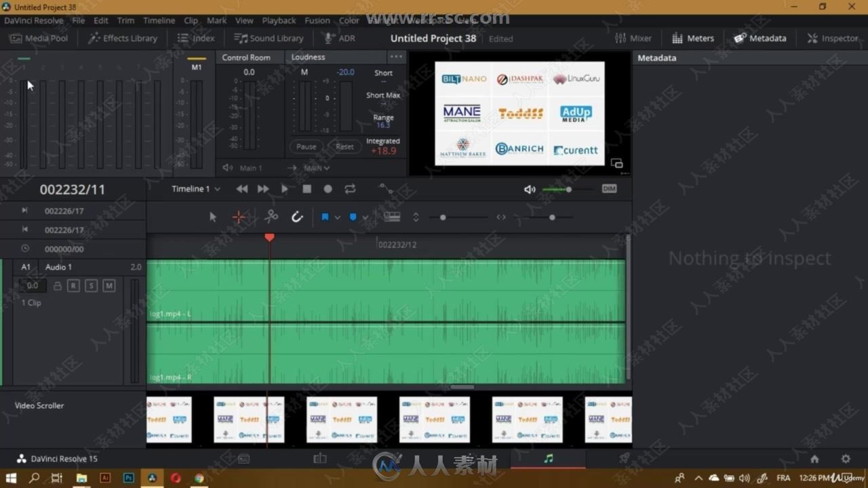Toggle the snapping magnet icon

pos(296,217)
